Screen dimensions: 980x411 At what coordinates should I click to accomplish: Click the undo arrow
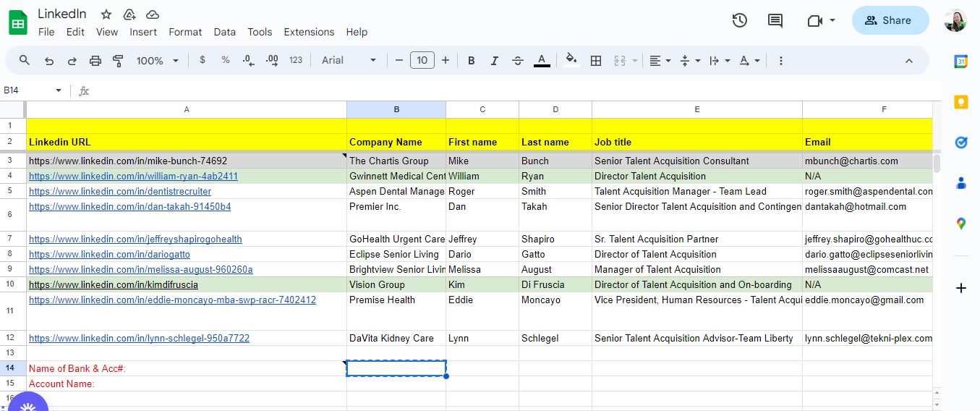click(x=49, y=61)
